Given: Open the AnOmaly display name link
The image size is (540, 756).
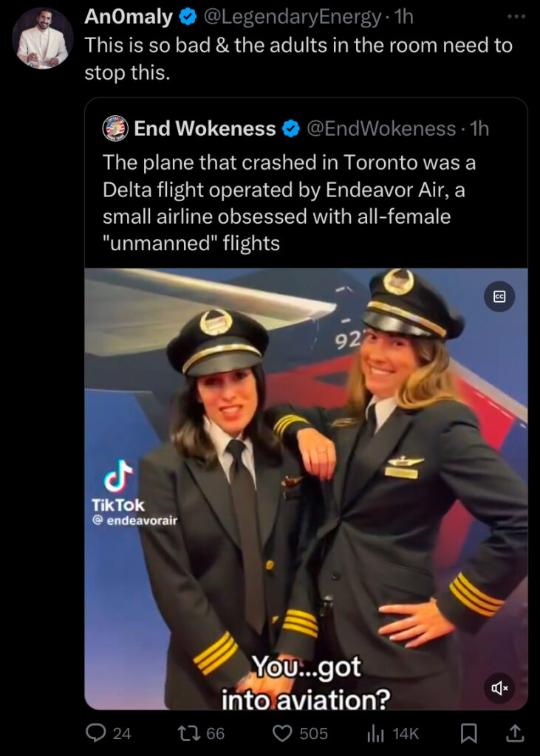Looking at the screenshot, I should (129, 17).
